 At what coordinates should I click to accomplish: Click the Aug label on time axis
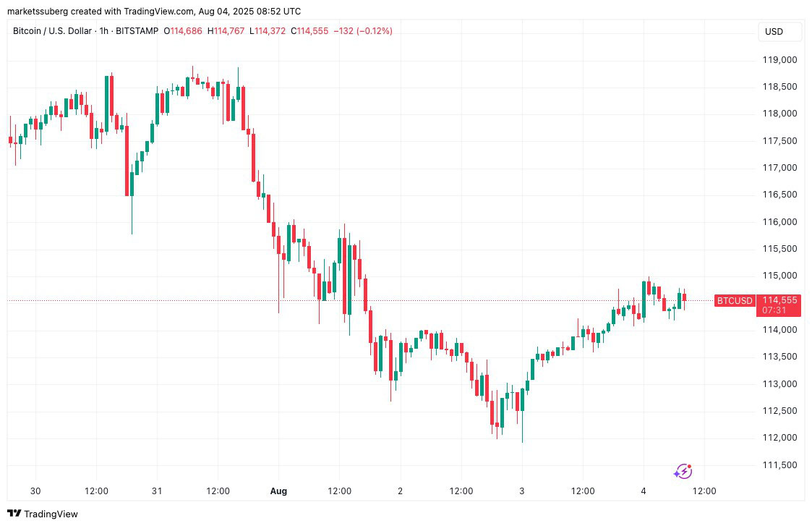tap(278, 491)
